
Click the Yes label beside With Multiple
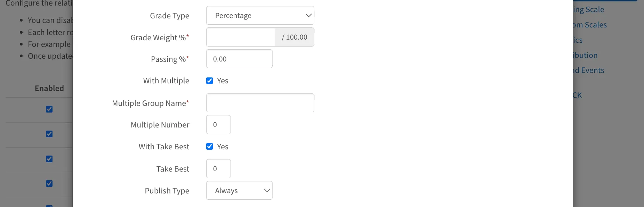tap(223, 81)
